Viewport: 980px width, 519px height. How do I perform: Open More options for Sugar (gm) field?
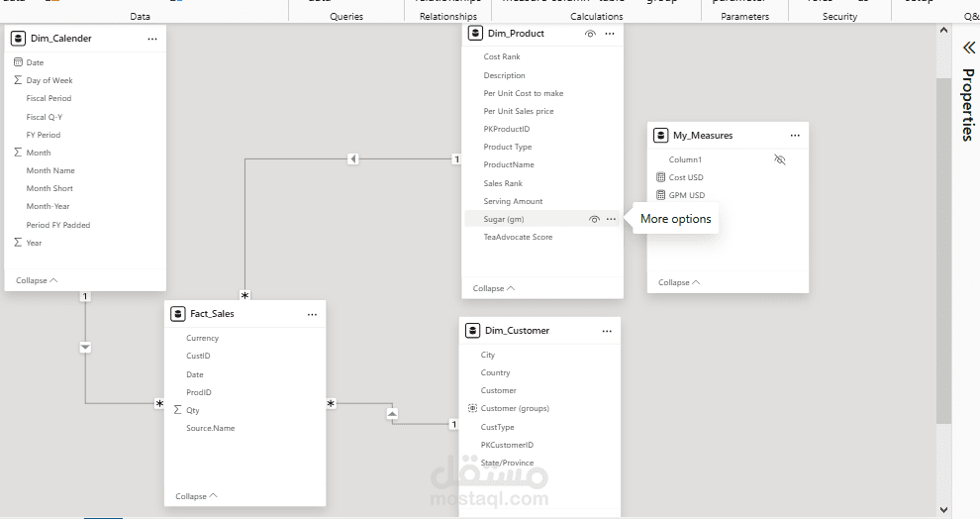pyautogui.click(x=611, y=219)
